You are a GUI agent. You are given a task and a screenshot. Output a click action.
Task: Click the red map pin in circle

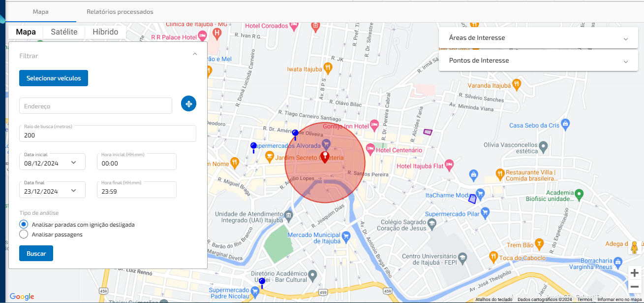[x=325, y=158]
